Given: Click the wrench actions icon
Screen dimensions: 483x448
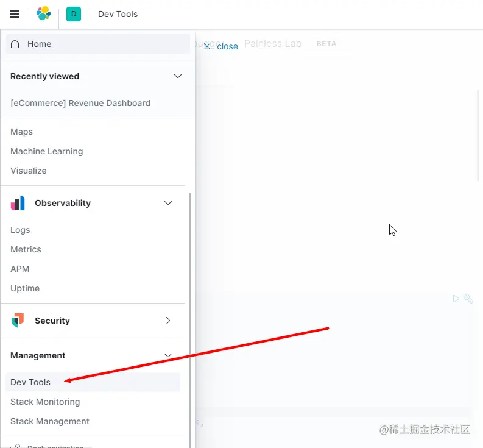Looking at the screenshot, I should (468, 299).
